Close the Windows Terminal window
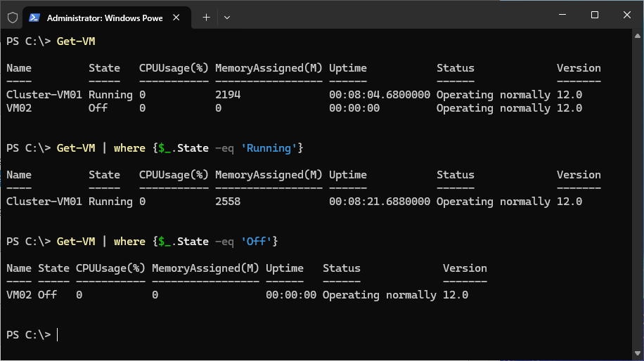644x361 pixels. (626, 15)
